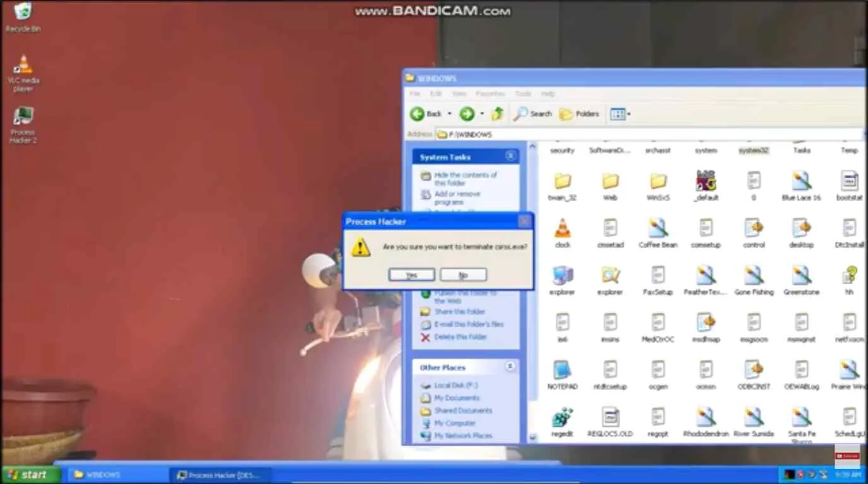
Task: Switch to Process Hacker taskbar button
Action: pos(221,475)
